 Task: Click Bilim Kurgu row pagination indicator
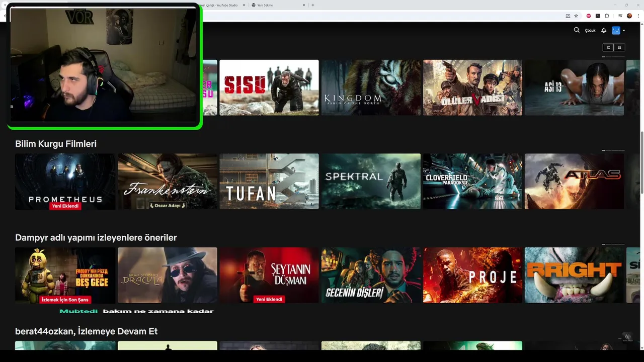coord(613,150)
